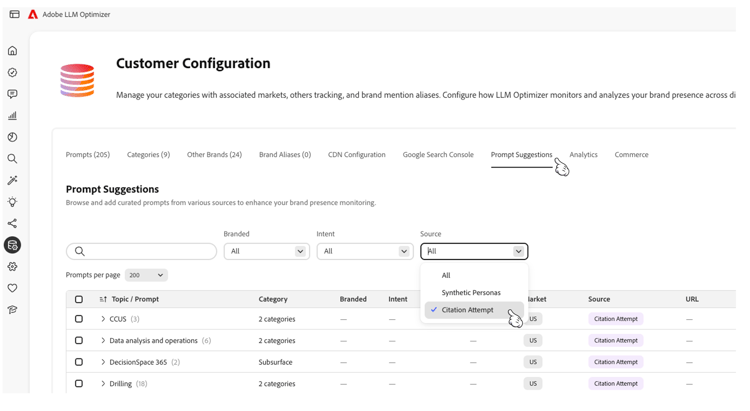The height and width of the screenshot is (411, 750).
Task: Click the stacked database logo beside Customer Configuration
Action: [x=77, y=80]
